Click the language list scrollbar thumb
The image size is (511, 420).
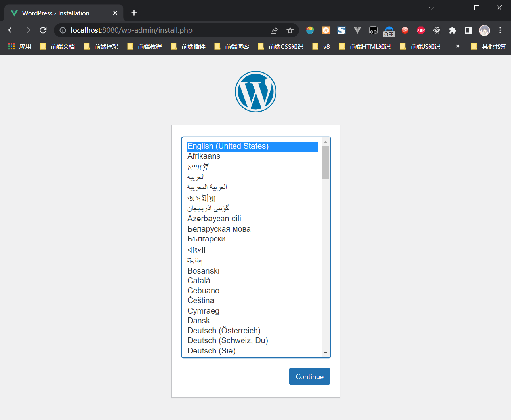coord(326,162)
